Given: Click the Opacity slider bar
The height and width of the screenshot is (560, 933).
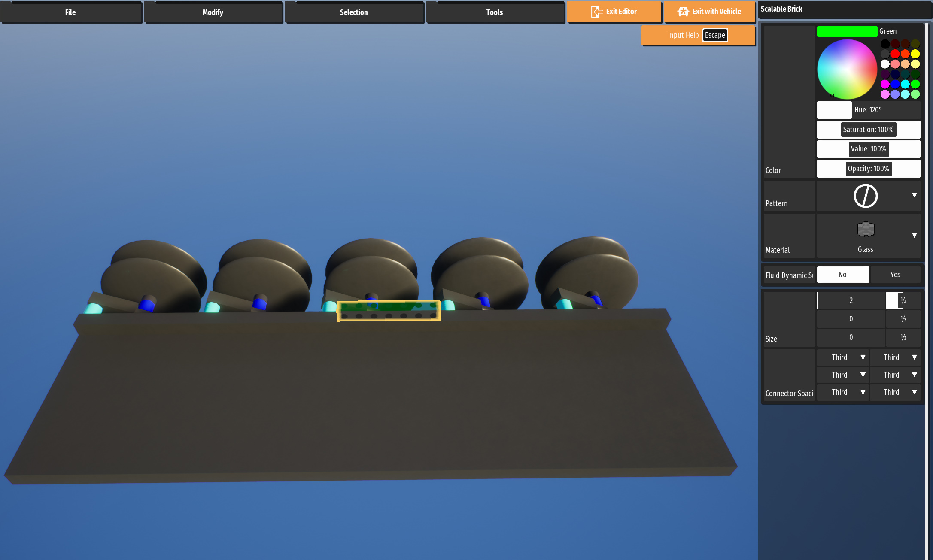Looking at the screenshot, I should pos(868,169).
